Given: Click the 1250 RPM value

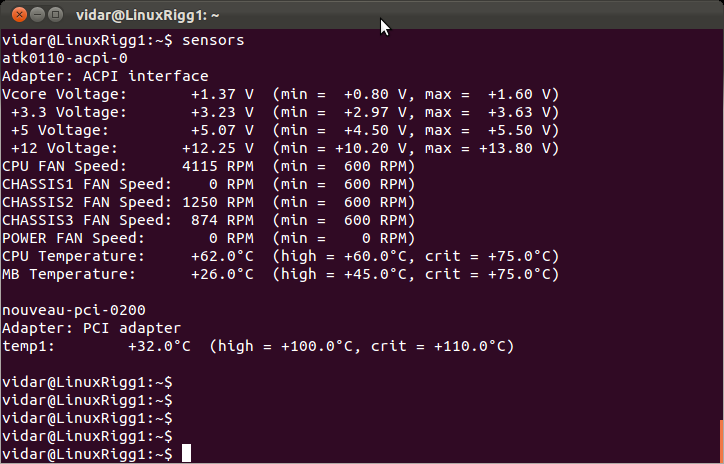Looking at the screenshot, I should pyautogui.click(x=218, y=202).
